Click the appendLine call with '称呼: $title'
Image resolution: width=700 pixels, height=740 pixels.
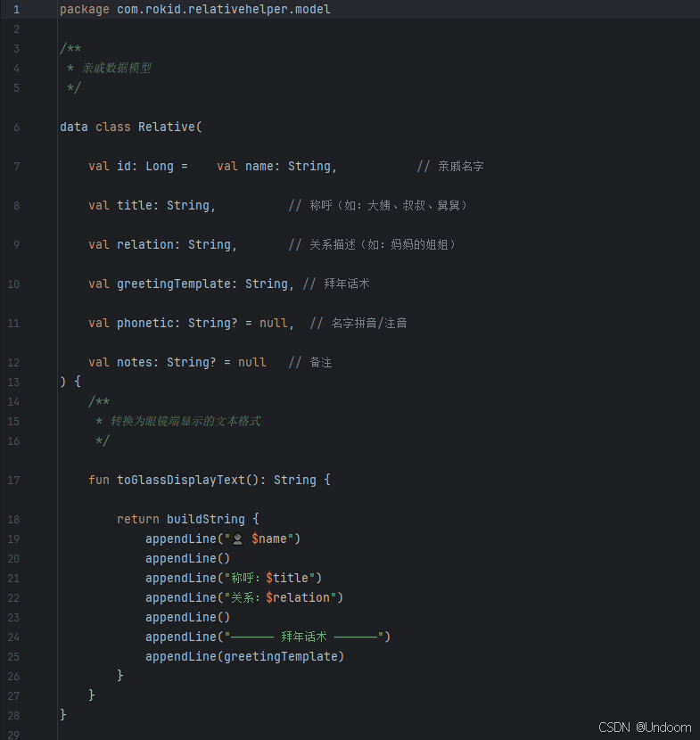pos(234,578)
